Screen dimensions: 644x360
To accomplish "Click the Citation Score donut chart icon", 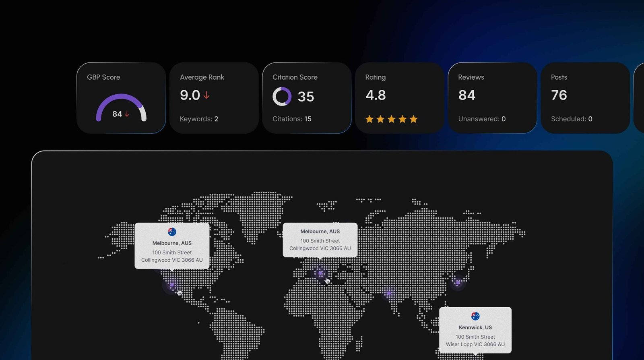I will (x=282, y=97).
